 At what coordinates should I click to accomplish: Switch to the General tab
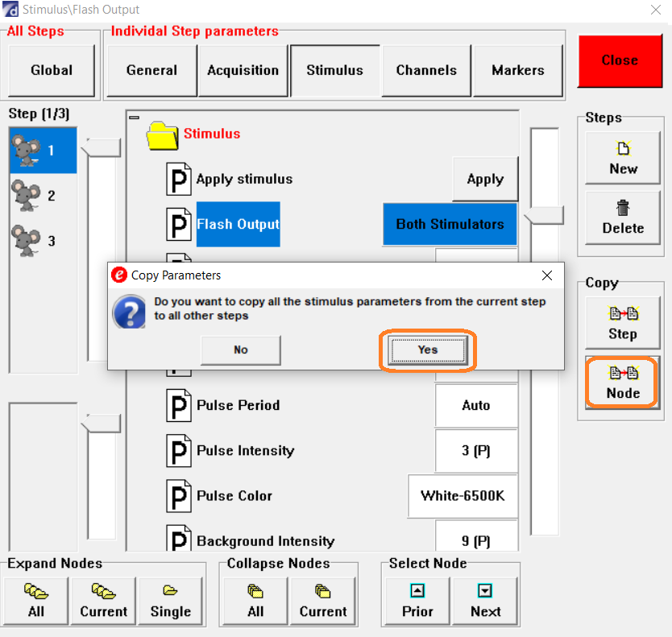151,70
